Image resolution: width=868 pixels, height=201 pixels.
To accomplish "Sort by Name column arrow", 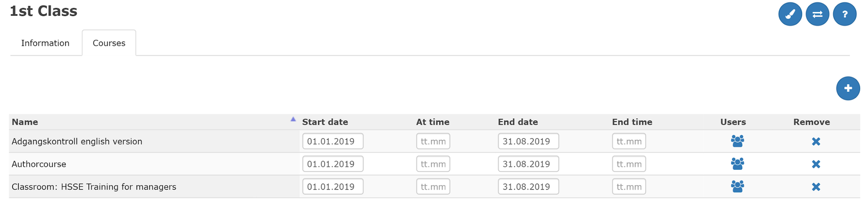I will [x=293, y=120].
